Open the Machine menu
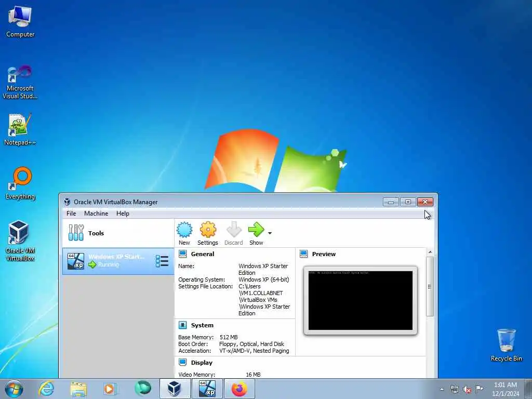 pos(96,214)
